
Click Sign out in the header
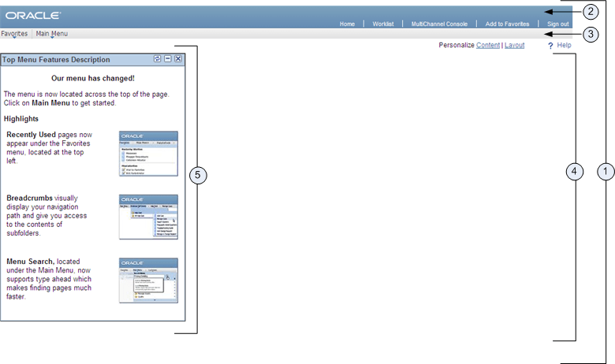(557, 24)
